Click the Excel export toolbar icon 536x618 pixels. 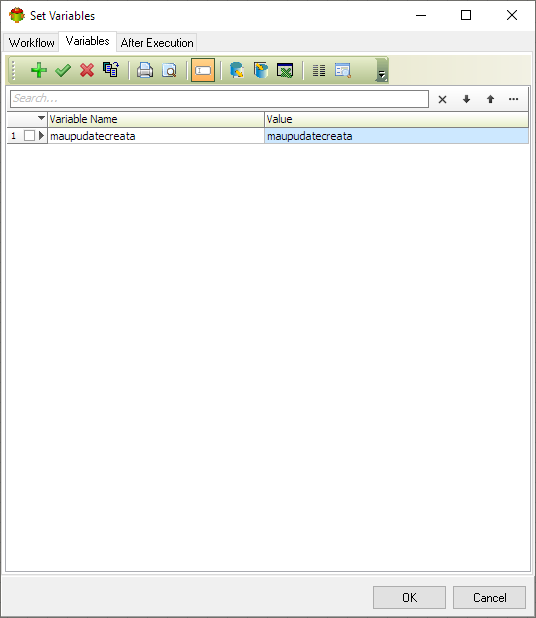tap(285, 70)
